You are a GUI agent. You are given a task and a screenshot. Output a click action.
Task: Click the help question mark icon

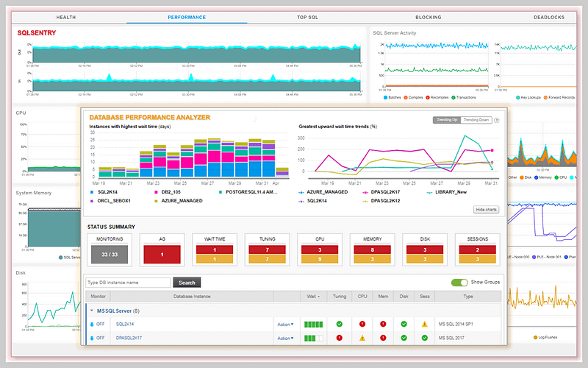[497, 120]
